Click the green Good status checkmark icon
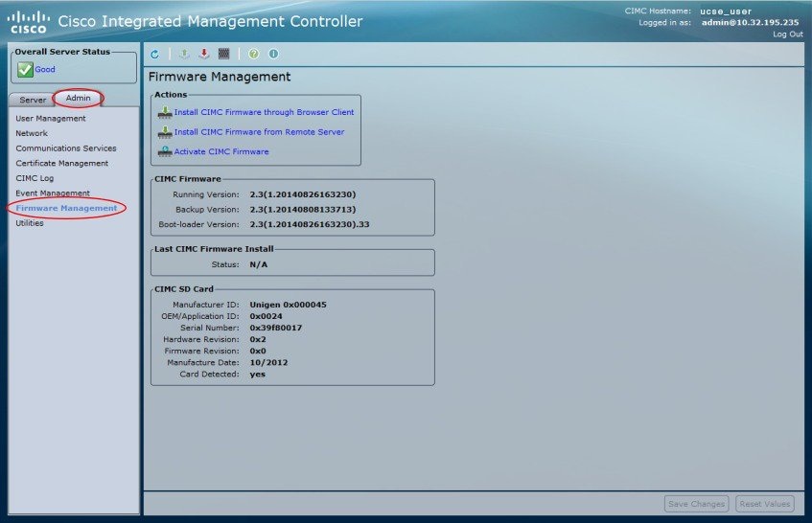The image size is (812, 523). coord(25,69)
